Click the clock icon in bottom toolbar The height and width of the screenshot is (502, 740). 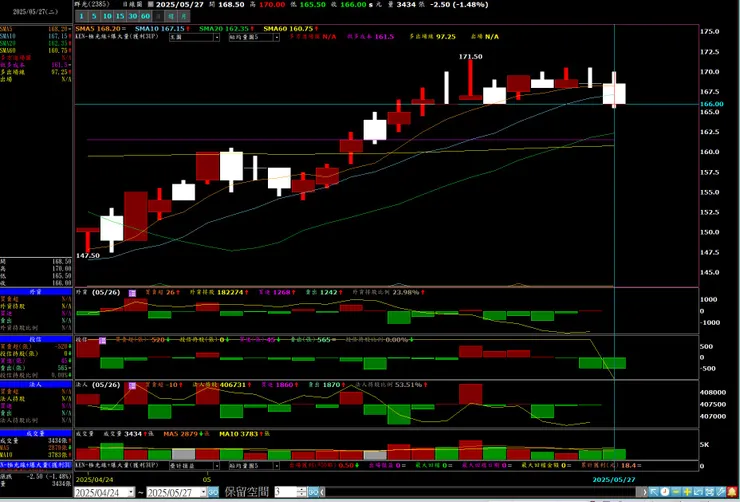click(665, 492)
